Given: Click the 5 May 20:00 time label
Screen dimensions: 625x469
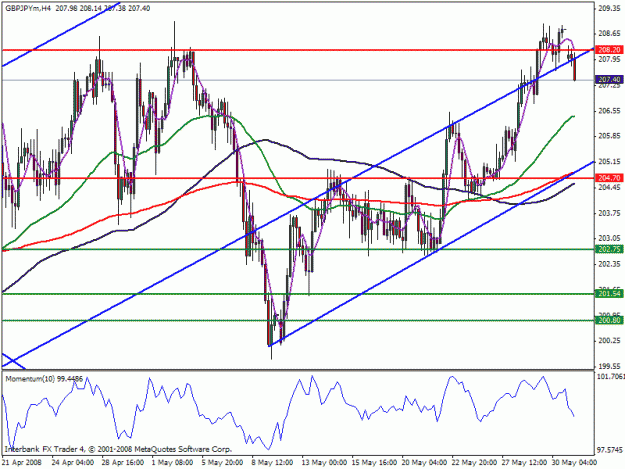Looking at the screenshot, I should tap(223, 463).
